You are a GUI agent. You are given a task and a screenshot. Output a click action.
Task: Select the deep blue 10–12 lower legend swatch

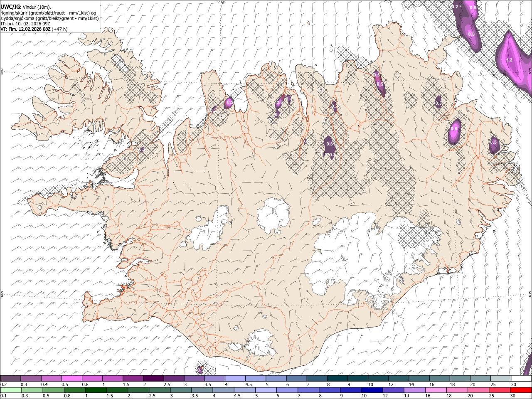tap(372, 390)
